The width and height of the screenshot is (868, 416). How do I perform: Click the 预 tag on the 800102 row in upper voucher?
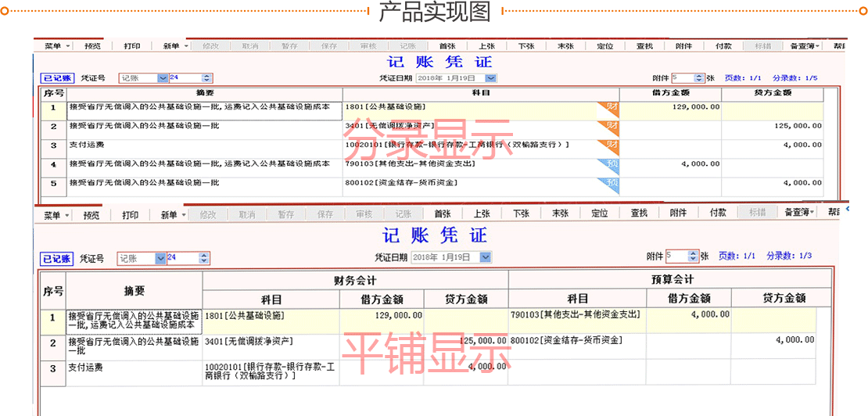coord(609,184)
